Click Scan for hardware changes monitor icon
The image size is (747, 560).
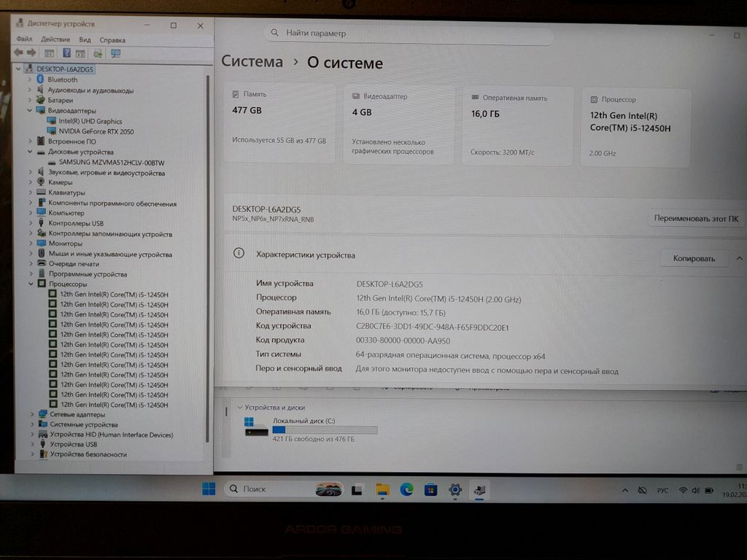pos(115,53)
